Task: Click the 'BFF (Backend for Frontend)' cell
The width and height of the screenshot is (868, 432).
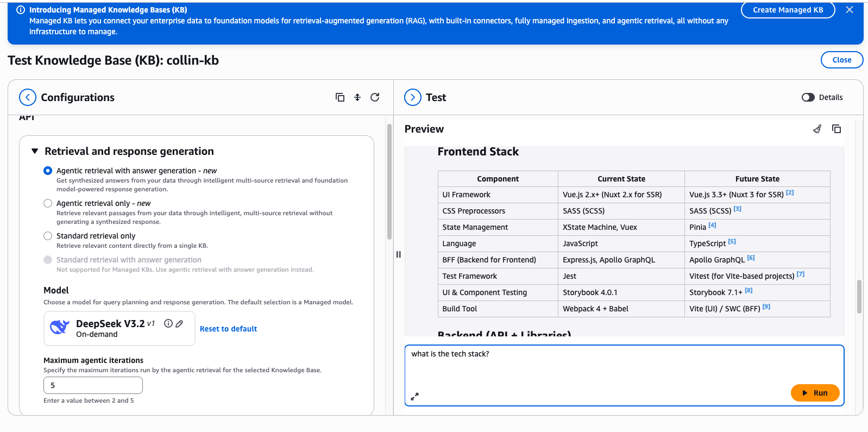Action: point(498,260)
